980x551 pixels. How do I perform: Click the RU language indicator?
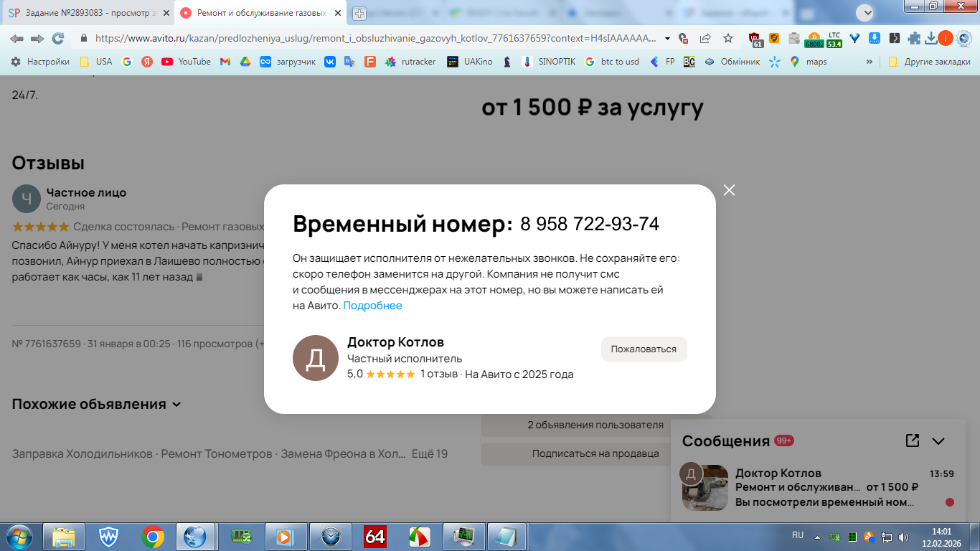[798, 535]
